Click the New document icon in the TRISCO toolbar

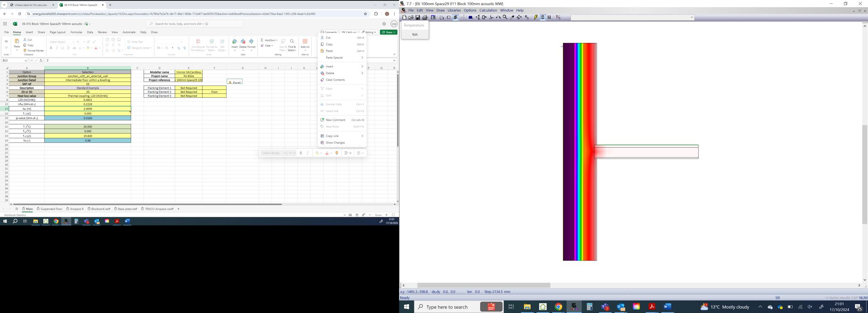404,17
